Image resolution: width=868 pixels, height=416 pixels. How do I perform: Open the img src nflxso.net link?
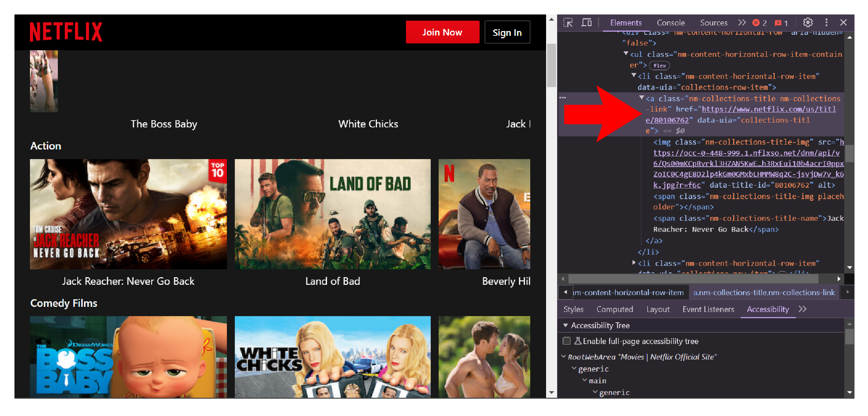[748, 164]
